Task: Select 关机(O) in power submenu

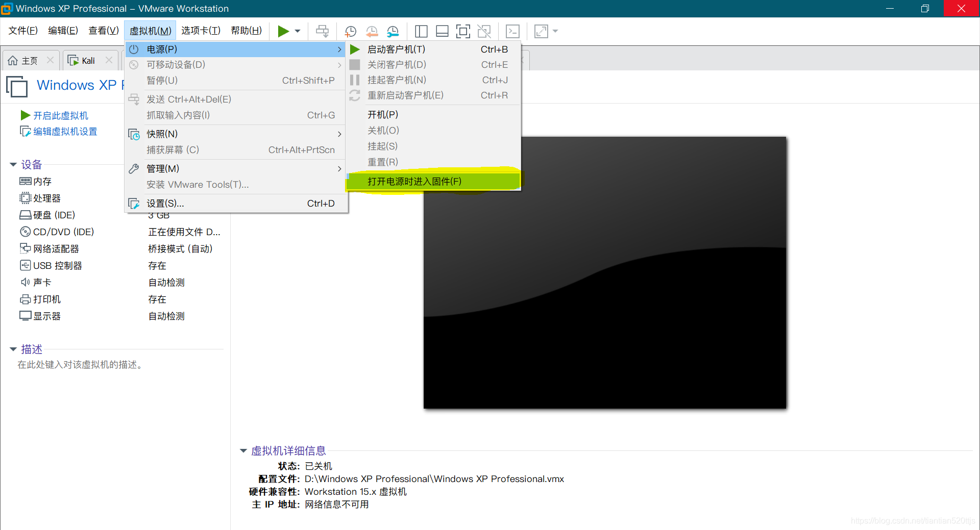Action: pos(433,131)
